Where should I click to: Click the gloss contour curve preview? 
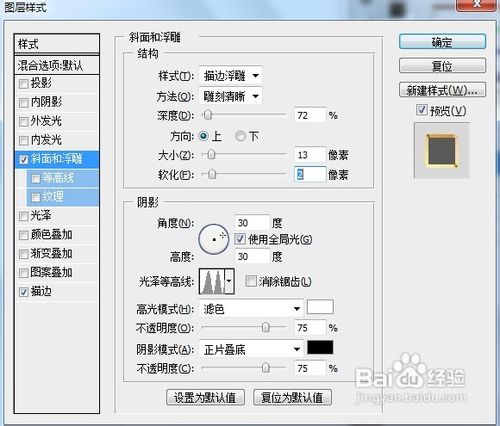click(x=212, y=281)
